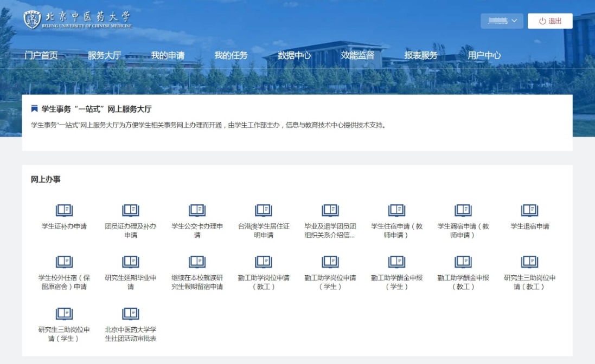This screenshot has width=595, height=364.
Task: Open the 用户中心 menu item
Action: [x=484, y=55]
